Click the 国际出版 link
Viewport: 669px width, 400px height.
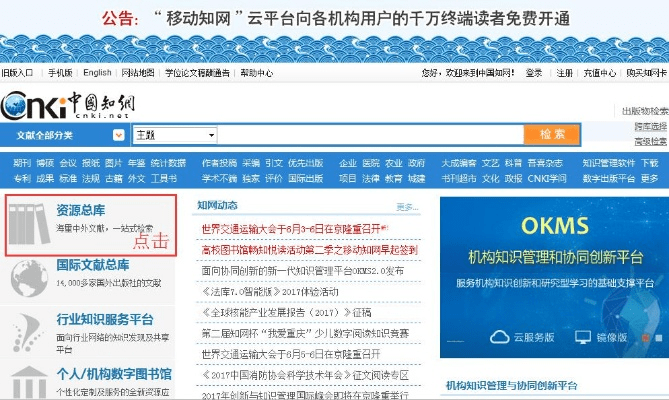tap(305, 178)
